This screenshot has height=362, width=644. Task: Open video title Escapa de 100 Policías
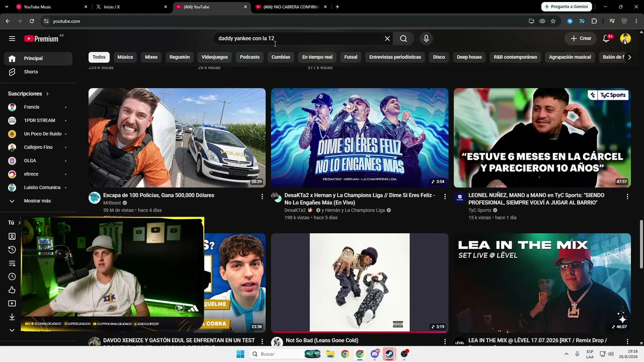[158, 195]
